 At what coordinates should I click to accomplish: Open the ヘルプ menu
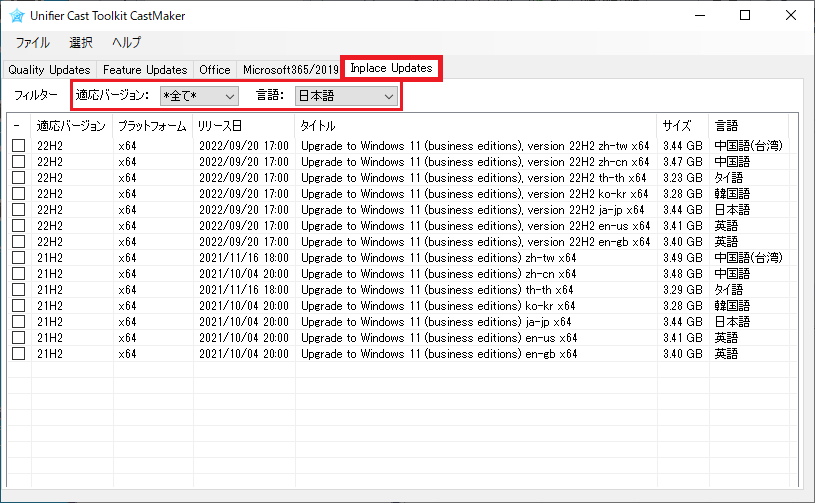coord(126,43)
